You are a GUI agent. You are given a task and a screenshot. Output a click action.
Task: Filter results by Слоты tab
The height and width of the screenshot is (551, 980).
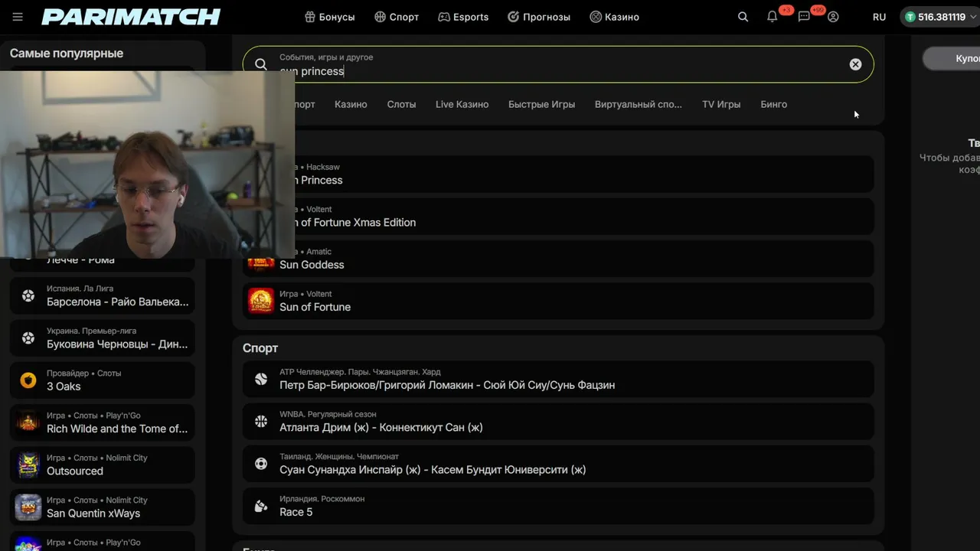(401, 104)
